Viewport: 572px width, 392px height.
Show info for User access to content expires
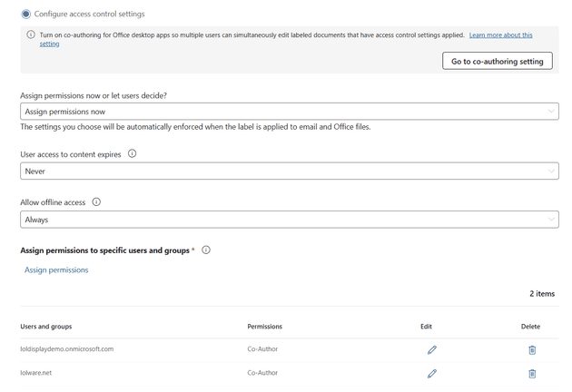click(x=132, y=153)
